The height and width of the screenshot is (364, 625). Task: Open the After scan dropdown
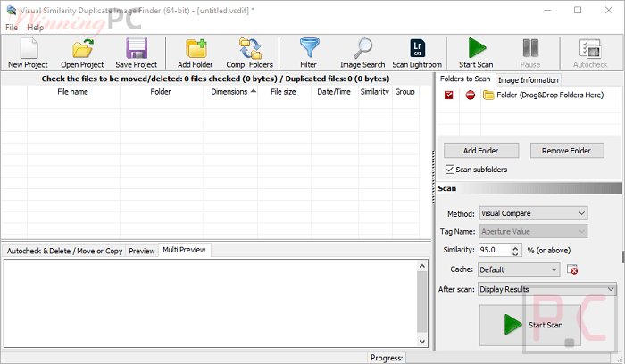(x=547, y=289)
